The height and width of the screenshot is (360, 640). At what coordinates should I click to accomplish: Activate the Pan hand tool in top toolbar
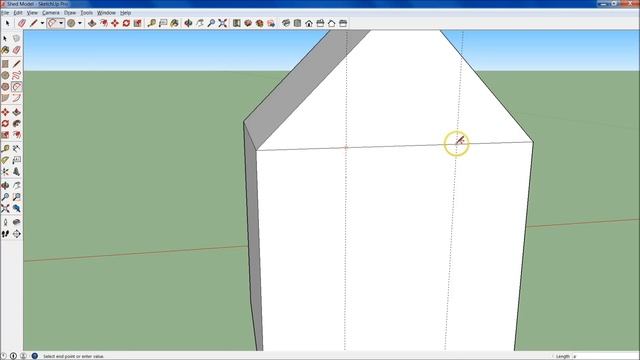click(x=200, y=23)
